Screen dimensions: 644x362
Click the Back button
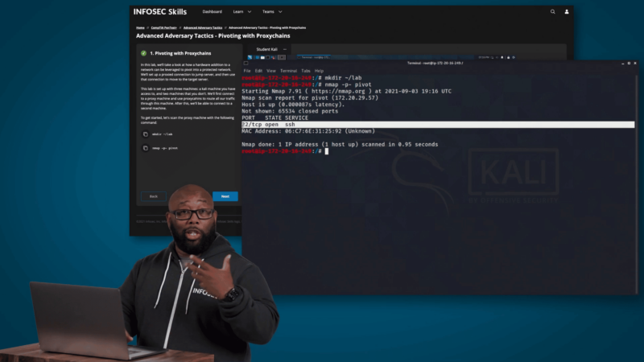(153, 196)
